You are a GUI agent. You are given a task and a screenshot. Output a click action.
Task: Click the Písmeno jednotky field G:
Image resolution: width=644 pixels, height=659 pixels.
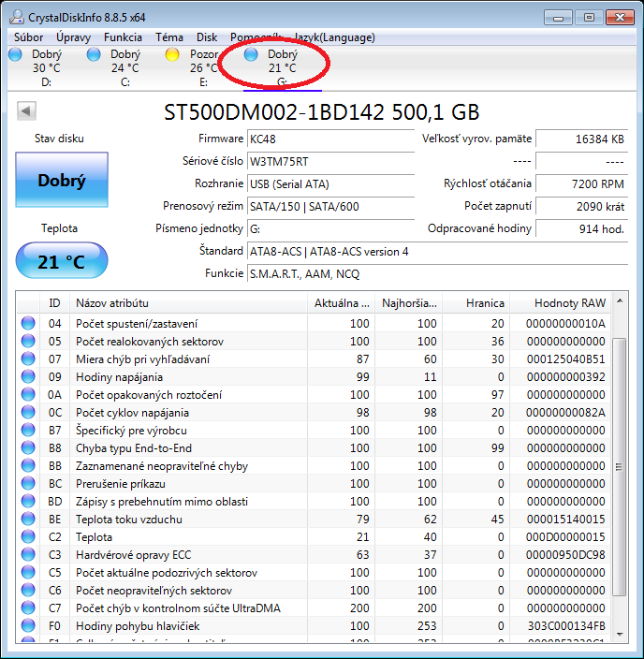pyautogui.click(x=330, y=229)
